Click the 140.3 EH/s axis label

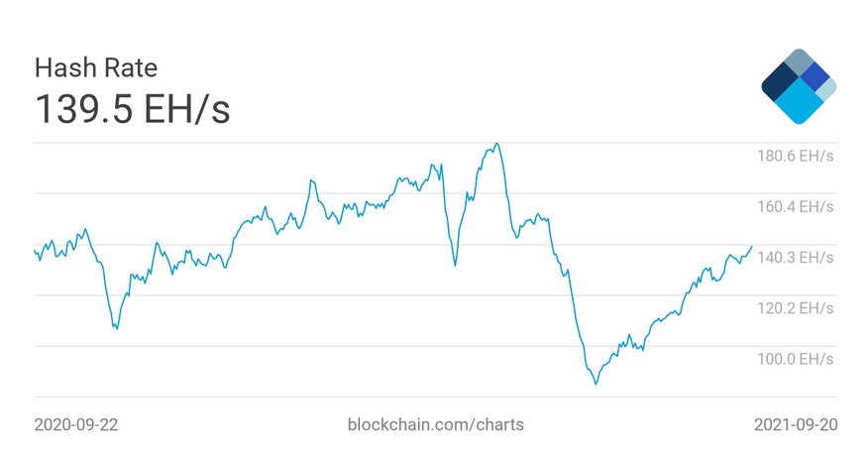tap(795, 258)
